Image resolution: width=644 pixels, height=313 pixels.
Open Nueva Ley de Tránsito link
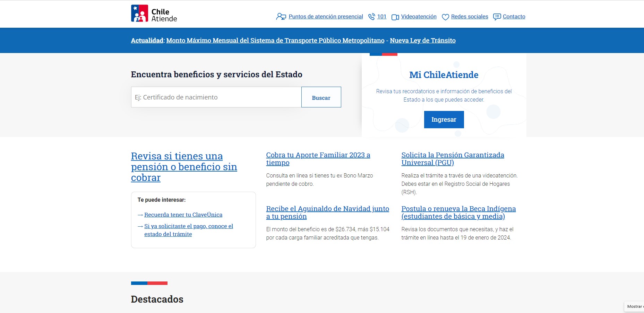point(423,41)
